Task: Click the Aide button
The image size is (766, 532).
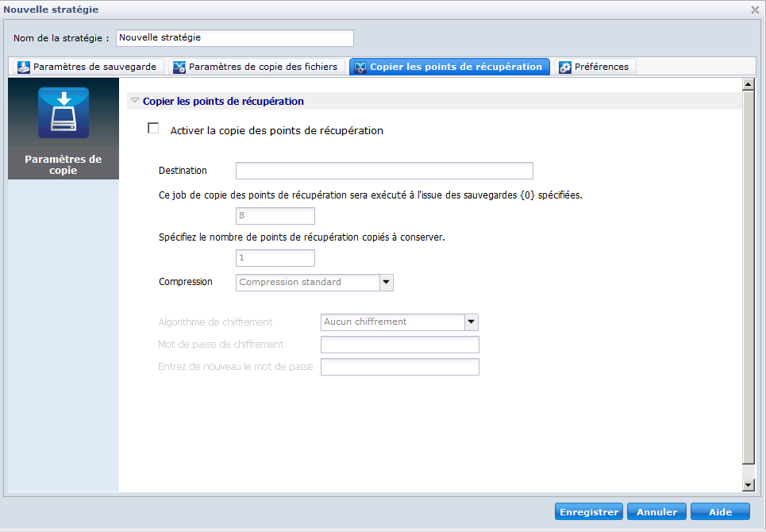Action: click(720, 512)
